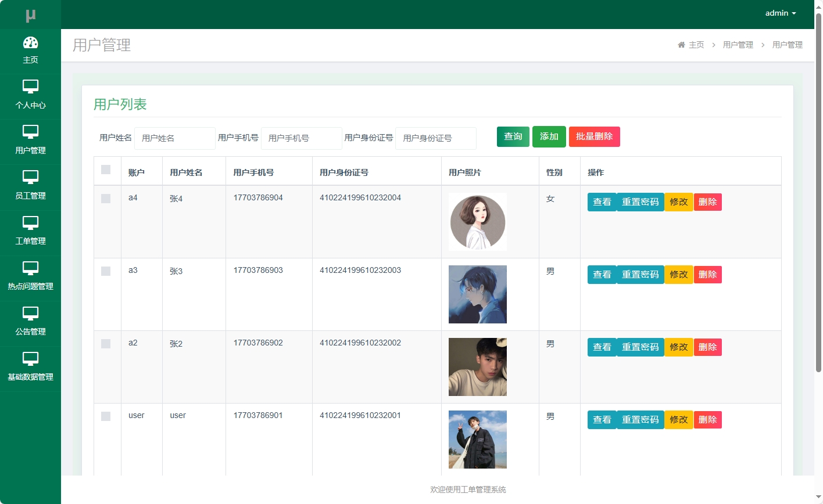Open the admin dropdown menu
Screen dimensions: 823x504
click(x=780, y=13)
